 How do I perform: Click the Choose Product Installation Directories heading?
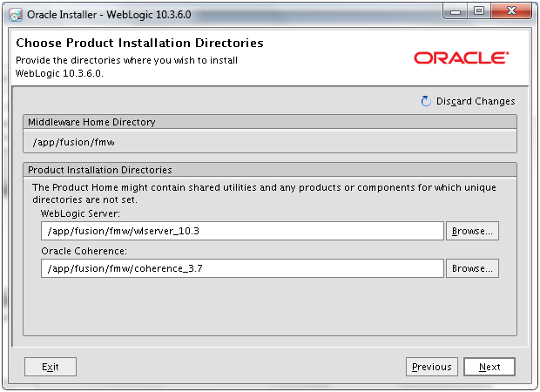click(139, 43)
